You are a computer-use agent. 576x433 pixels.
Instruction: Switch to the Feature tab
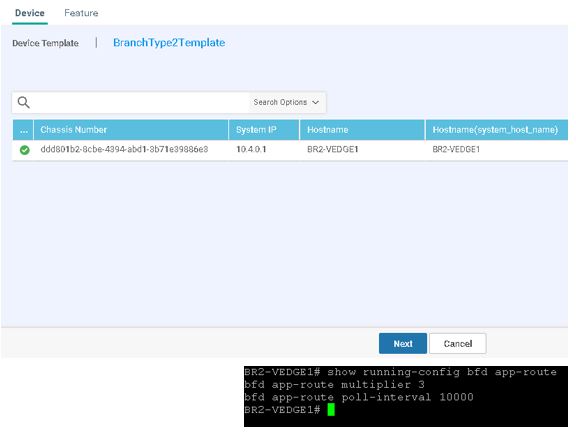(81, 13)
